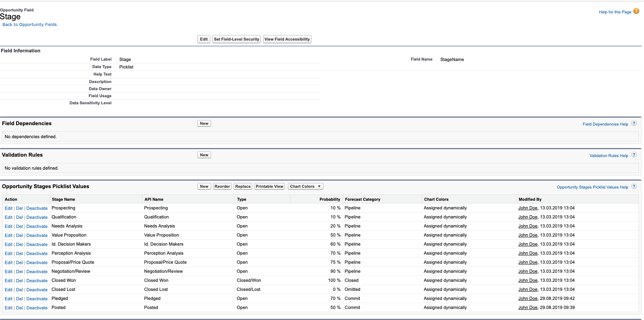Go back to Opportunity Fields

(x=30, y=24)
